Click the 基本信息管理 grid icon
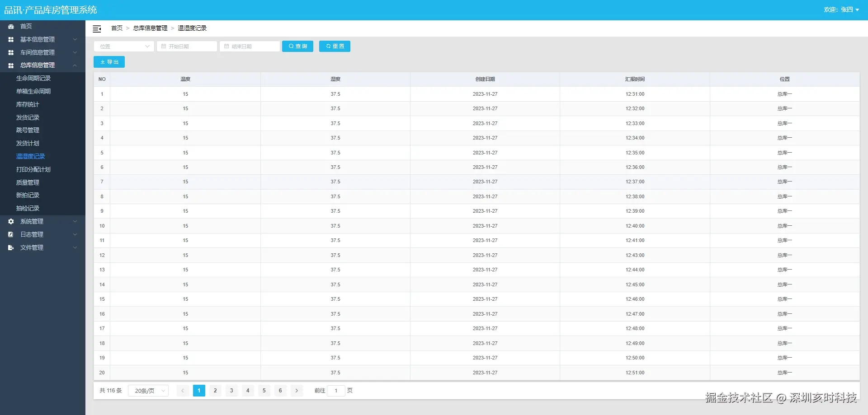This screenshot has height=415, width=868. (11, 40)
